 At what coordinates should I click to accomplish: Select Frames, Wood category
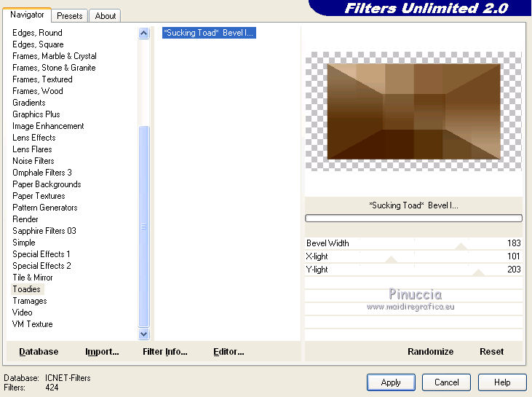point(38,91)
